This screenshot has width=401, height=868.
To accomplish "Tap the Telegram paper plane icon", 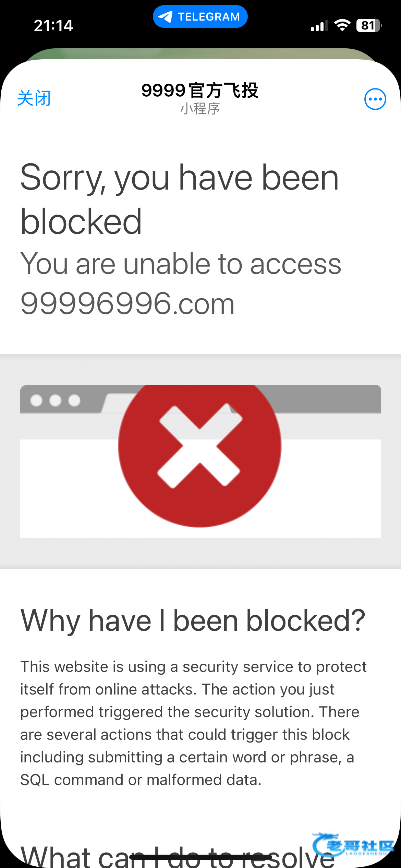I will click(166, 16).
